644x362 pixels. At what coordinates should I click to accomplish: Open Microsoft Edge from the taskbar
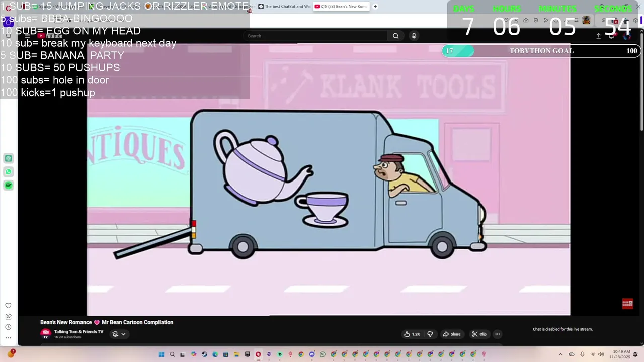click(215, 354)
